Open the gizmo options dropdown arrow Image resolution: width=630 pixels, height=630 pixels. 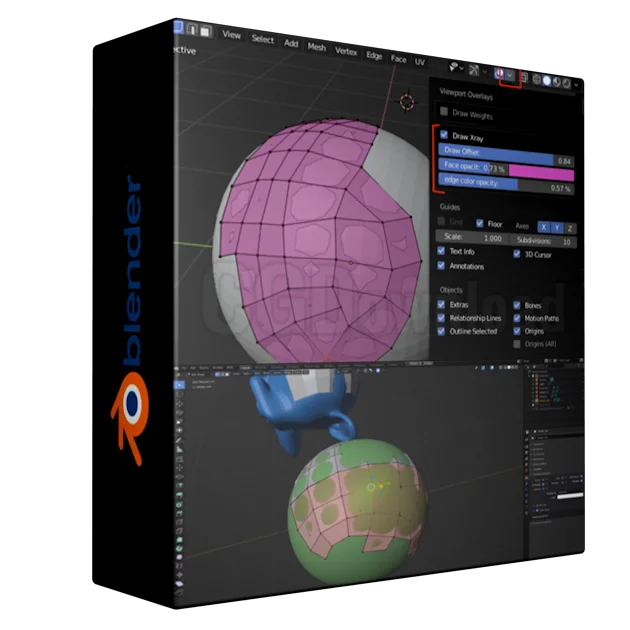485,72
